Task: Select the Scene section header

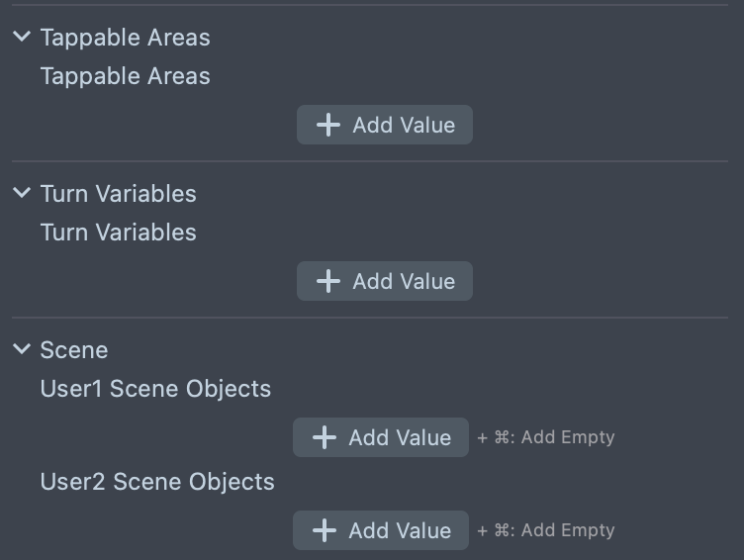Action: [x=74, y=350]
